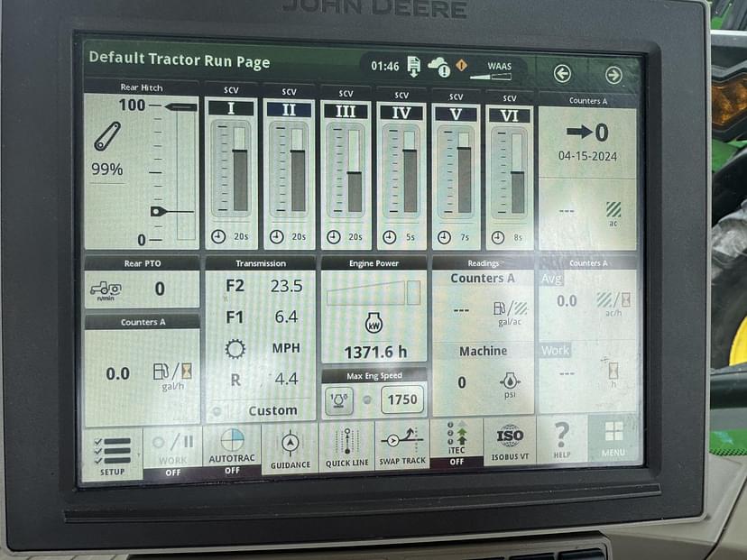Image resolution: width=747 pixels, height=560 pixels.
Task: Select the SCV VI header
Action: (x=509, y=115)
